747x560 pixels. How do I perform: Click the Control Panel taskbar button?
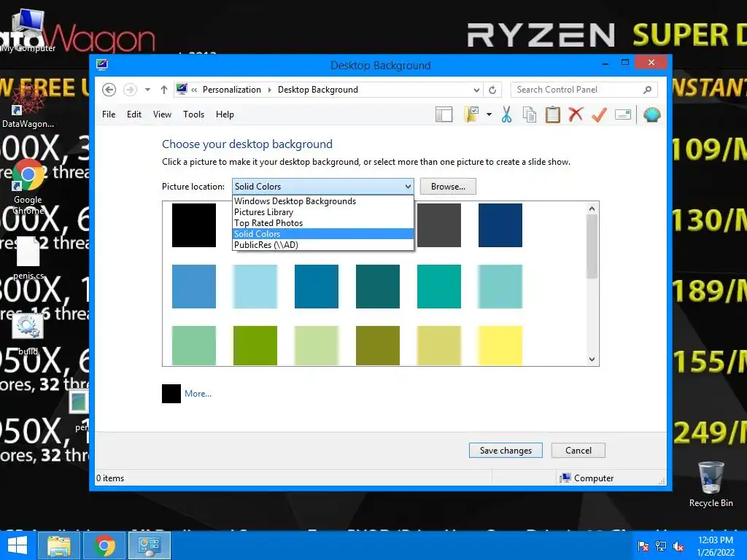click(150, 545)
